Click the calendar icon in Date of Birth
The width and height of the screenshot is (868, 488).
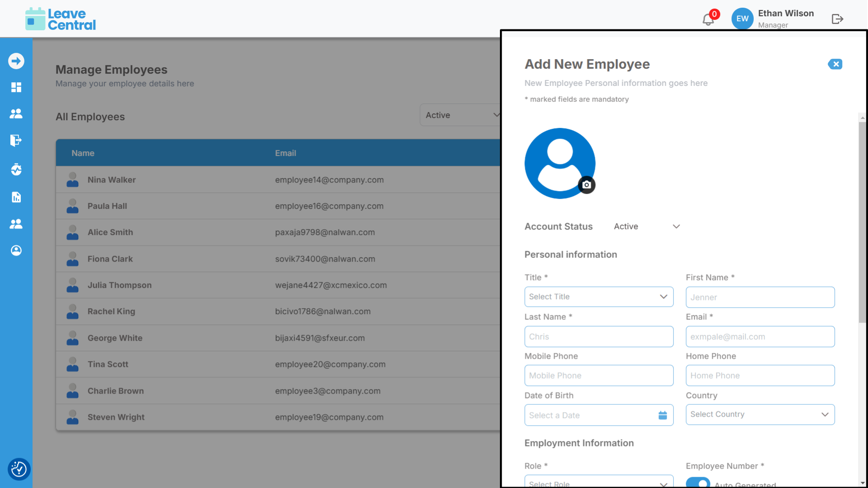(663, 415)
